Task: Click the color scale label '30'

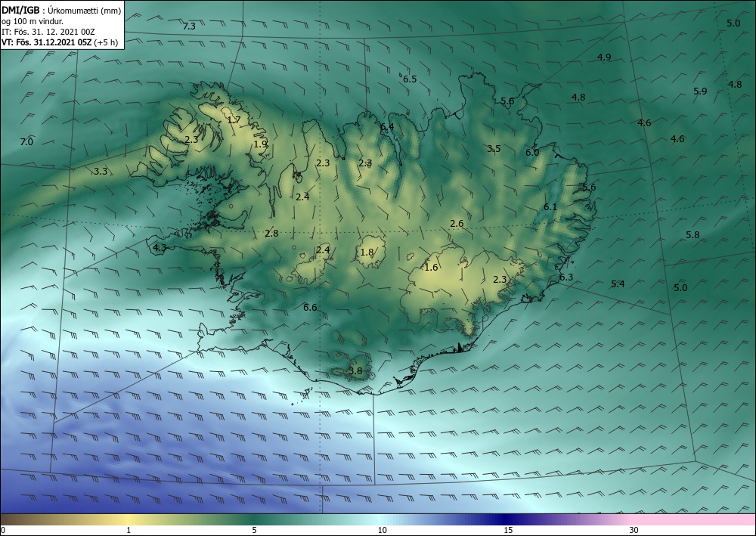Action: coord(634,530)
